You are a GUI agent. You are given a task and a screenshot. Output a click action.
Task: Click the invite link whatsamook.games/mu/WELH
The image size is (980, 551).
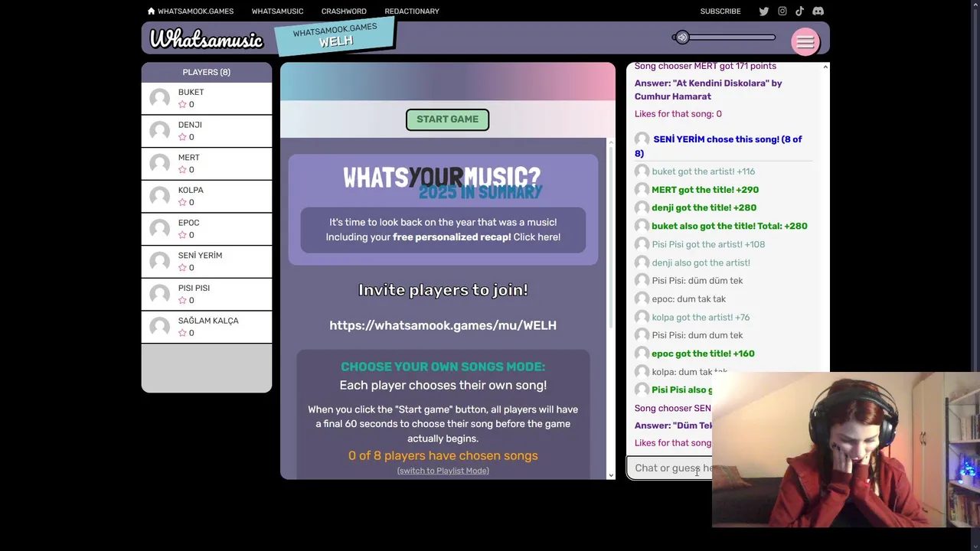pyautogui.click(x=443, y=325)
